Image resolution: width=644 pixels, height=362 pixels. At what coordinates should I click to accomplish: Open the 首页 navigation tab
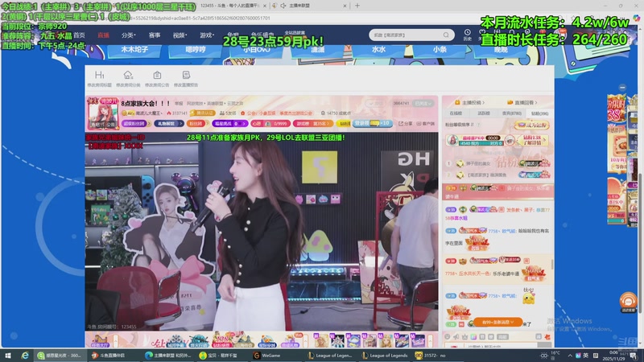pos(79,35)
